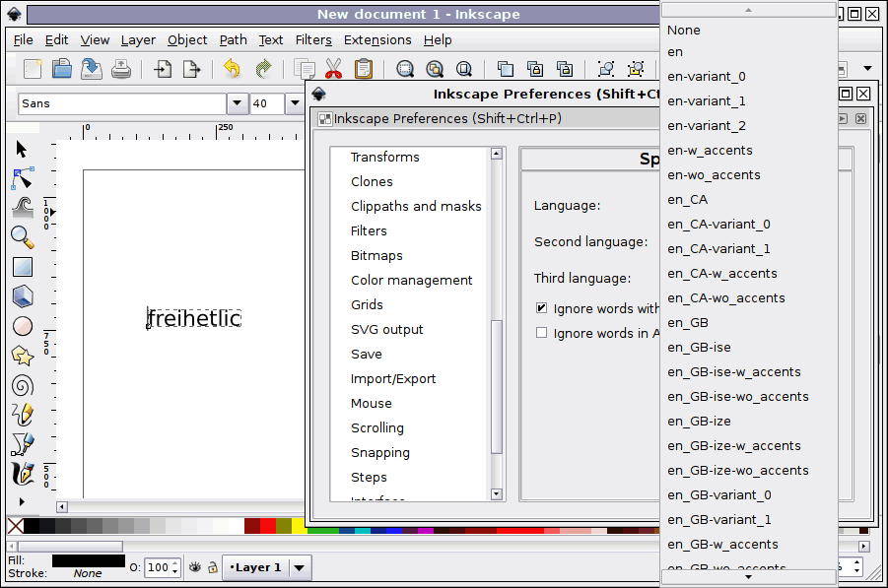Click the Import toolbar icon

(163, 69)
